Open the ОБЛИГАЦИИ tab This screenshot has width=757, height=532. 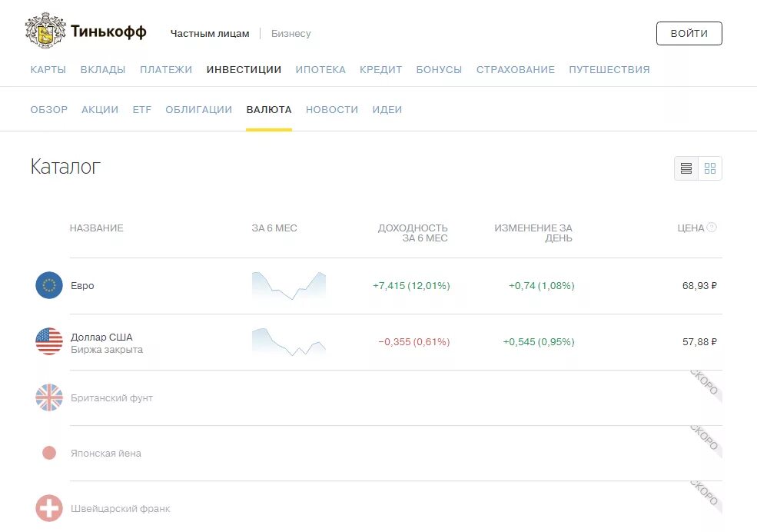point(199,110)
